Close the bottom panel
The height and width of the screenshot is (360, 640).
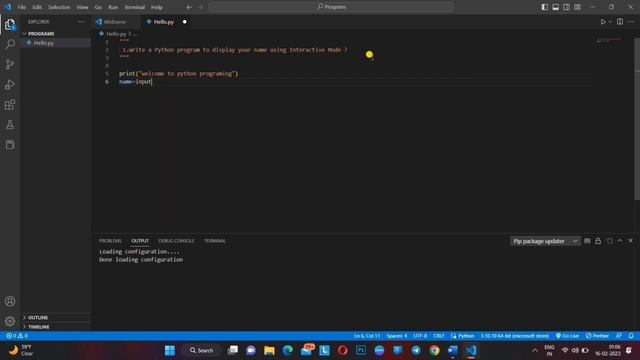click(630, 241)
